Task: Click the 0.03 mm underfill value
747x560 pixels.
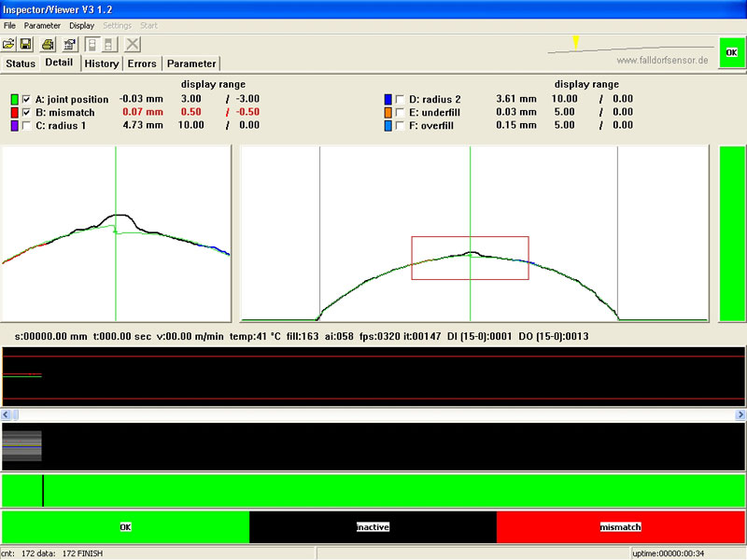Action: click(x=516, y=112)
